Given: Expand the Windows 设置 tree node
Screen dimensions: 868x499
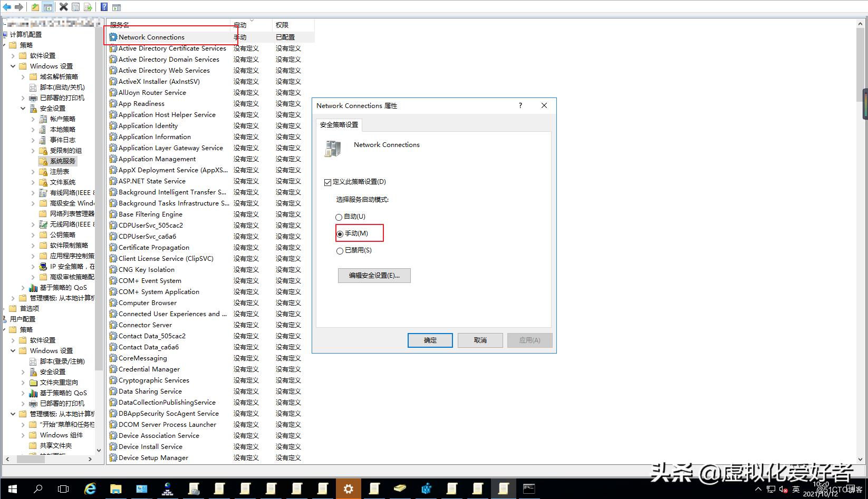Looking at the screenshot, I should coord(13,66).
